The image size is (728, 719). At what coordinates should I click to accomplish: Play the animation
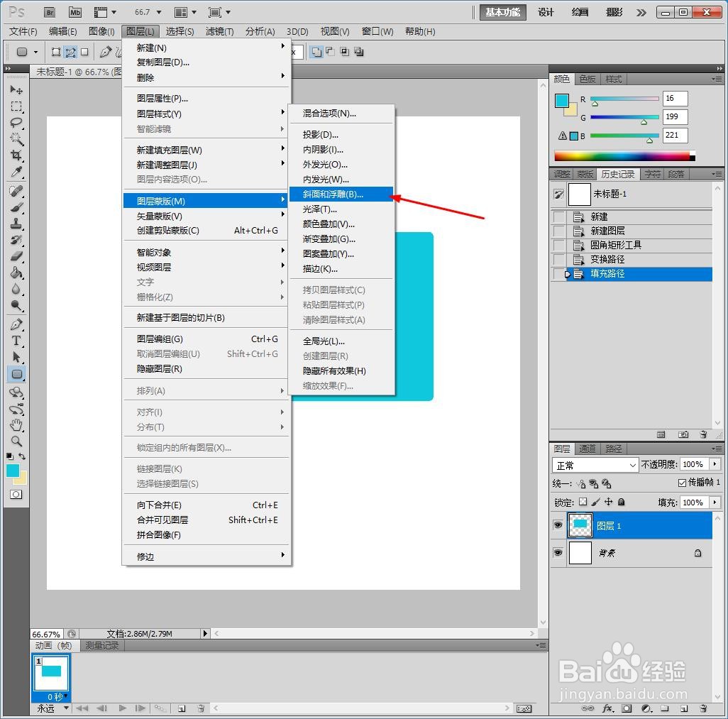click(x=122, y=708)
